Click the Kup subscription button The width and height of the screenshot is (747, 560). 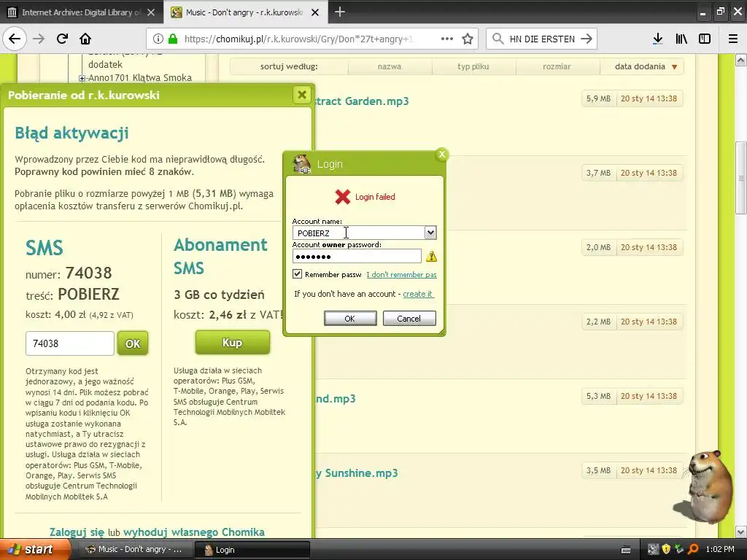point(233,343)
